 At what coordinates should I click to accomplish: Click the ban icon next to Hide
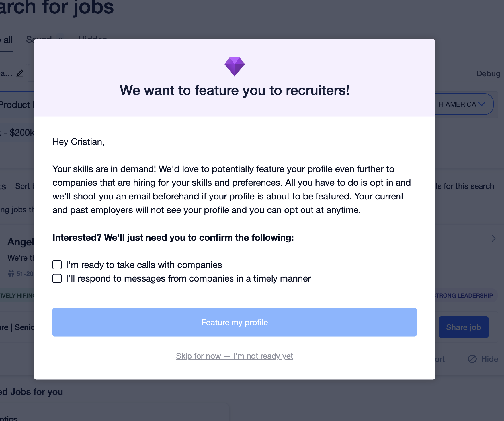473,359
